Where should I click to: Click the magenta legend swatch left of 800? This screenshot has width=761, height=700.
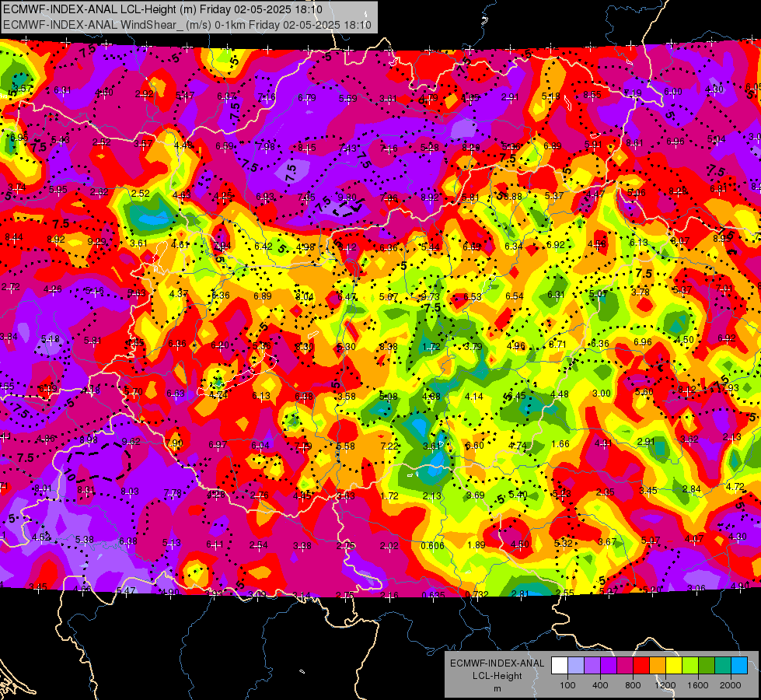625,665
